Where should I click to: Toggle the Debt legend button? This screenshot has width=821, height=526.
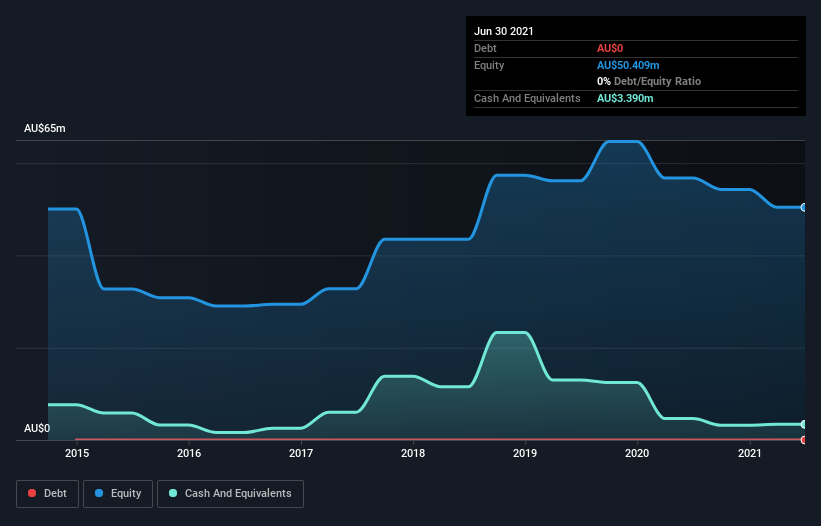(47, 494)
